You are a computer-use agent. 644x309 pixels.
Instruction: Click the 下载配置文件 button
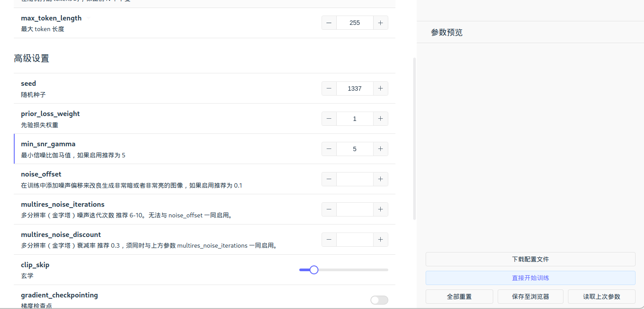point(530,259)
